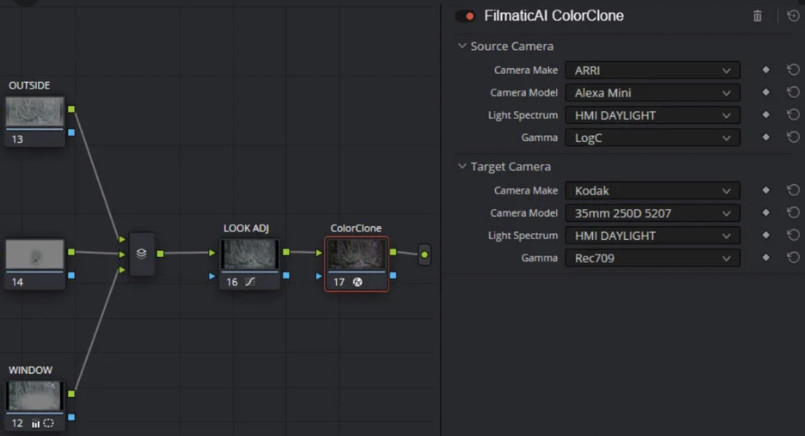Reset Target Light Spectrum to default

[x=793, y=235]
